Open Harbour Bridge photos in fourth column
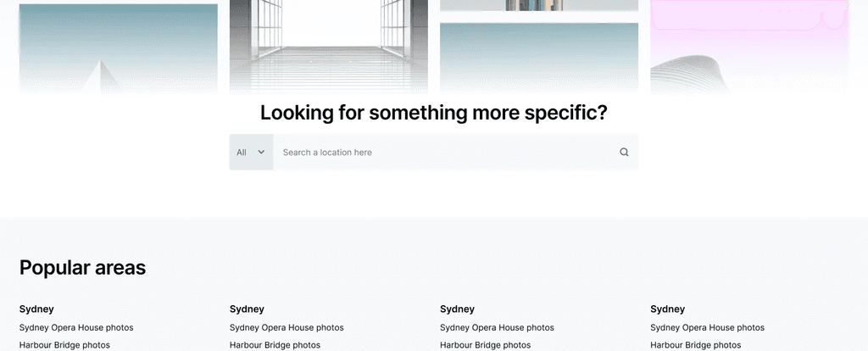 pos(696,345)
